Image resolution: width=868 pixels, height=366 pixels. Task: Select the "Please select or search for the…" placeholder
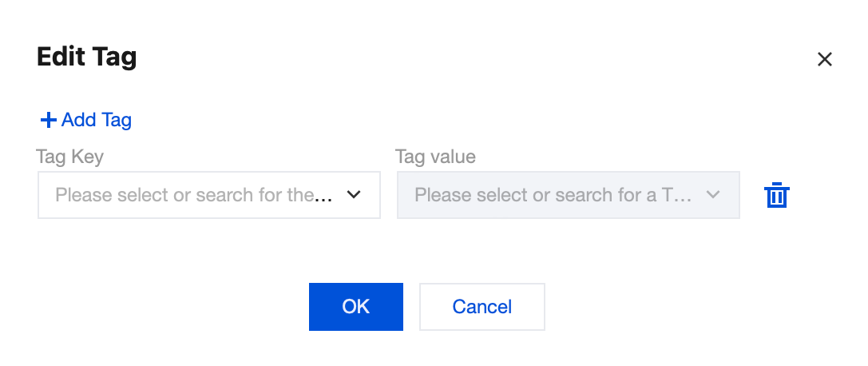click(x=193, y=195)
